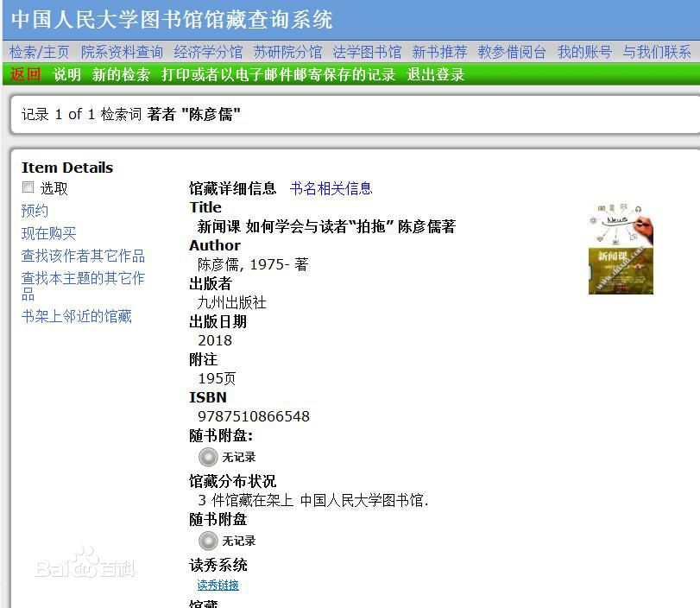
Task: Click publisher text 九州出版社
Action: tap(231, 302)
